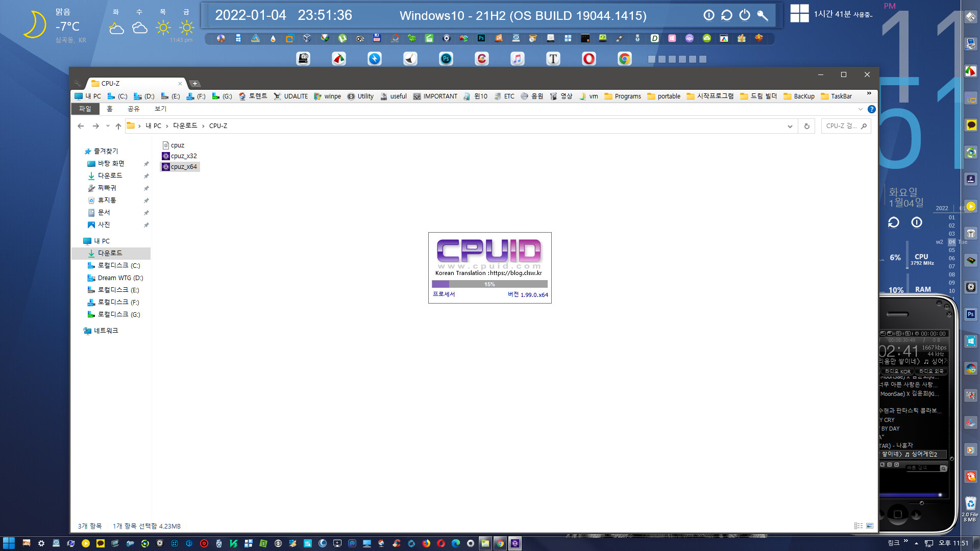Expand the 링크 toolbar chevron in taskbar
This screenshot has height=551, width=980.
(x=906, y=541)
